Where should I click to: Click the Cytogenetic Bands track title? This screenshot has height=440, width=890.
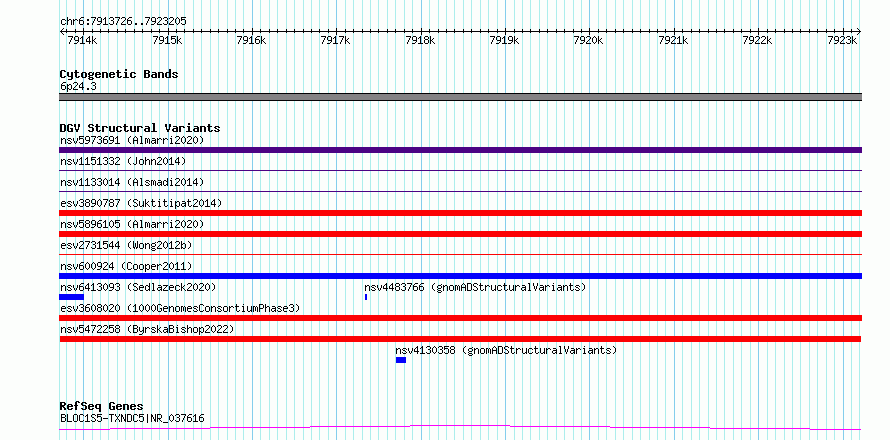119,74
